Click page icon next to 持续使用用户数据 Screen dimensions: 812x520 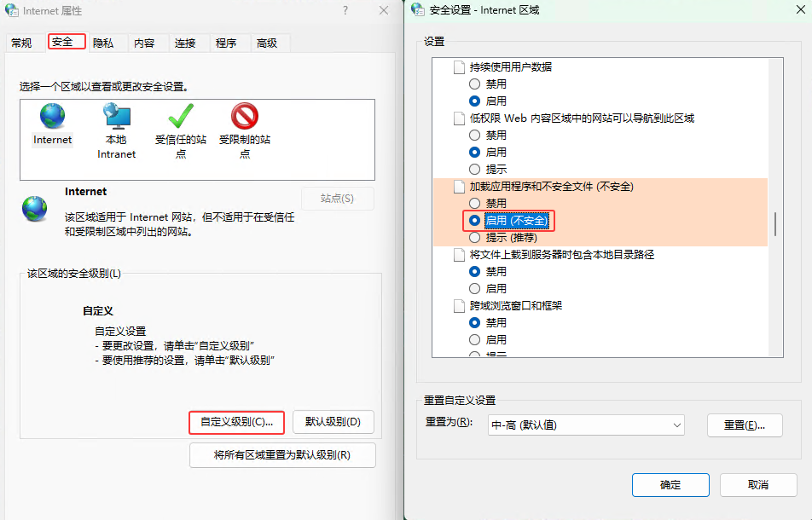(459, 67)
